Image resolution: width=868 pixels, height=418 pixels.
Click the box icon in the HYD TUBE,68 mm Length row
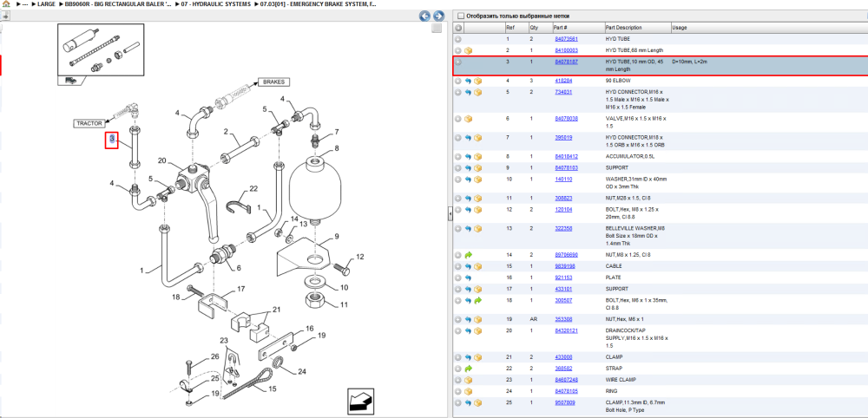coord(468,50)
